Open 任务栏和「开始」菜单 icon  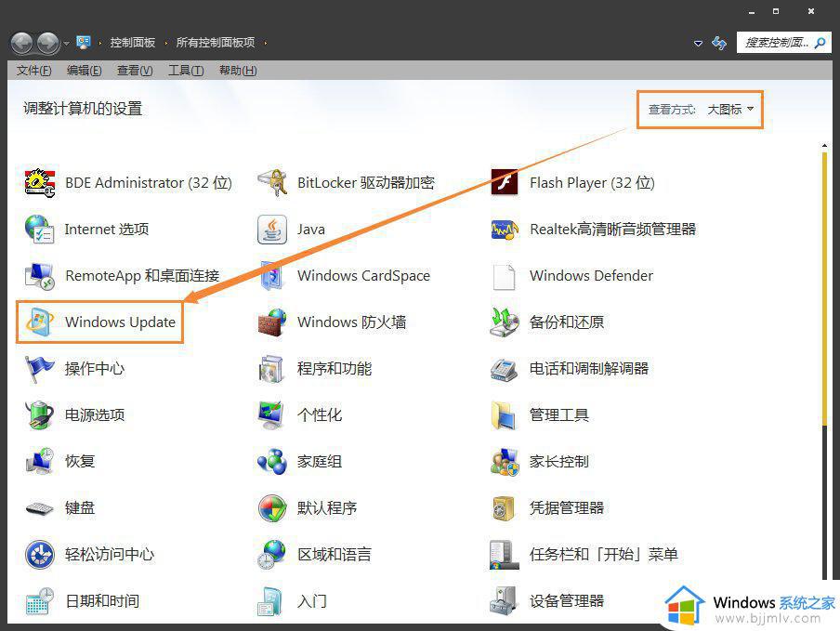click(x=505, y=555)
